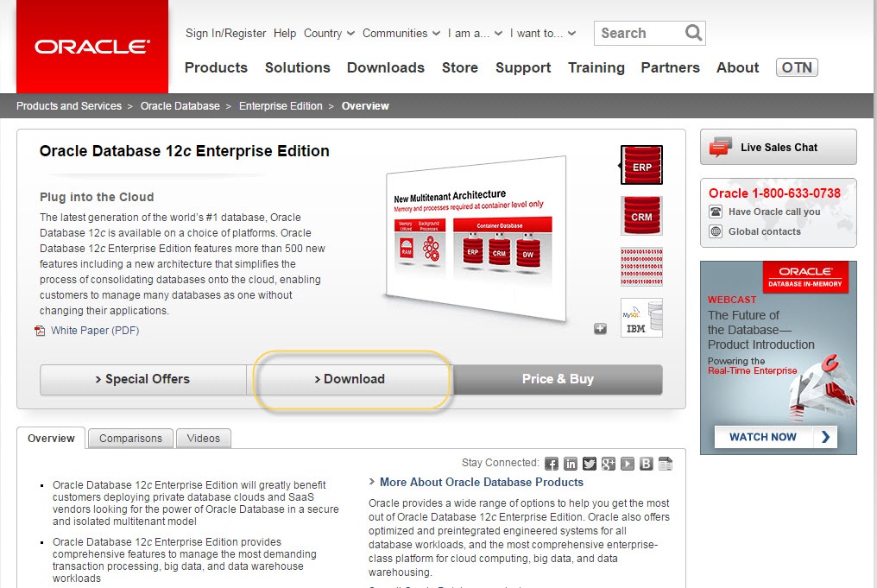Open the About menu
Viewport: 877px width, 588px height.
[738, 67]
